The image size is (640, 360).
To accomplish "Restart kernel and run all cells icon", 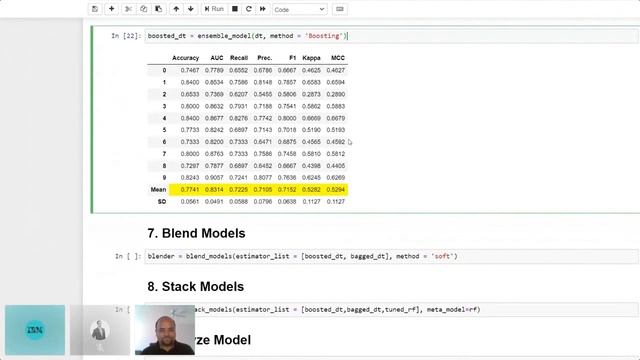I will pyautogui.click(x=262, y=9).
